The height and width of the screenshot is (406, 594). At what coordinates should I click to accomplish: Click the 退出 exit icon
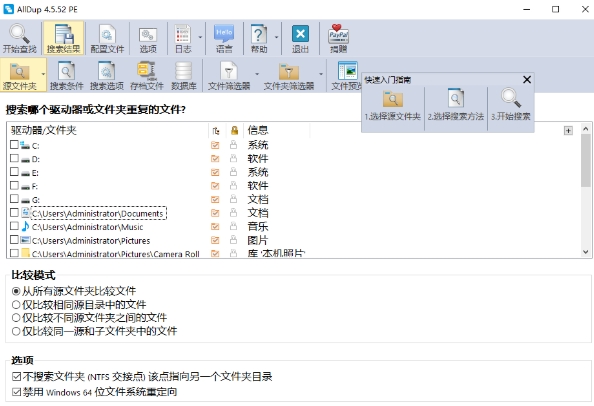[300, 38]
